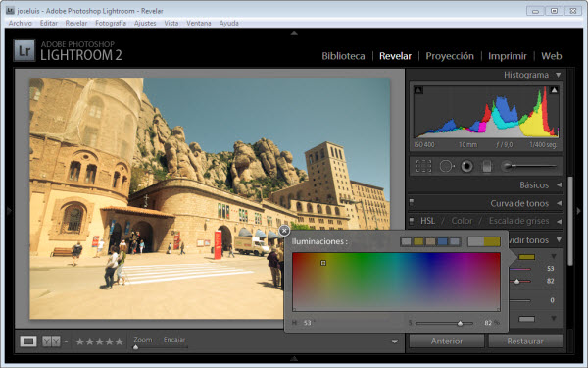Screen dimensions: 588x368
Task: Switch to Before/After YY view
Action: point(51,341)
